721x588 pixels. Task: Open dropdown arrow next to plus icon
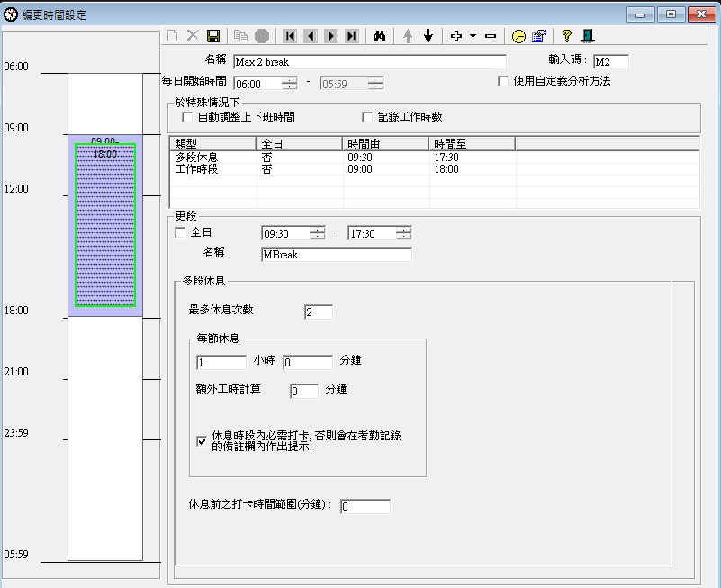tap(473, 36)
